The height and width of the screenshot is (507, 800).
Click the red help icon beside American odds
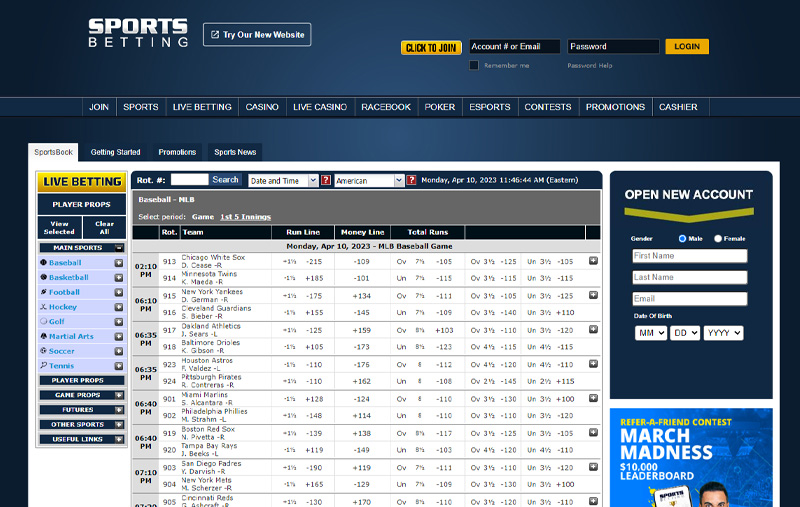click(411, 180)
